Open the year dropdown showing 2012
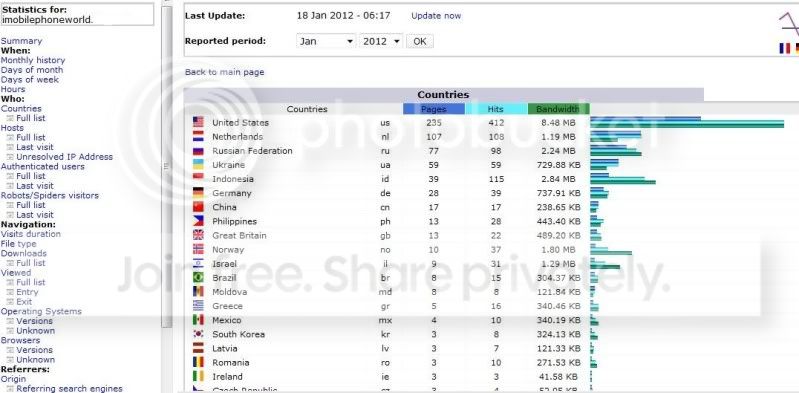The height and width of the screenshot is (393, 799). (x=381, y=41)
